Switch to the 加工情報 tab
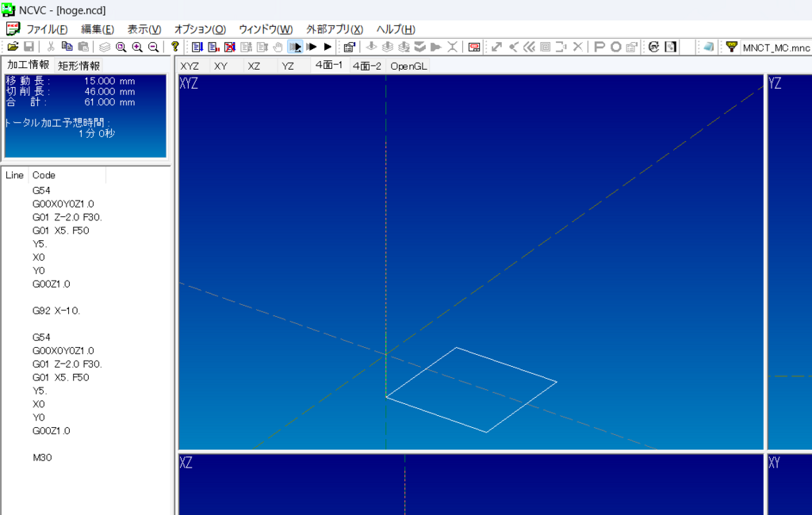 (28, 65)
